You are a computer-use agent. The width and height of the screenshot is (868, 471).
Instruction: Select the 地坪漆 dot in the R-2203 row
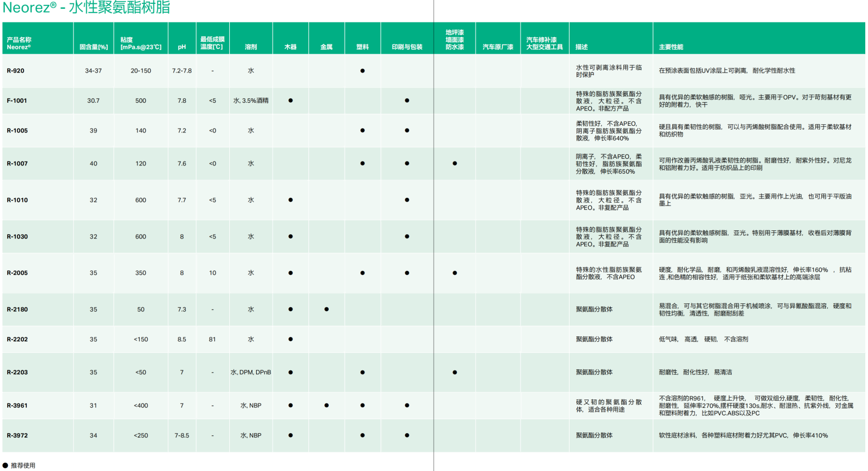[455, 373]
